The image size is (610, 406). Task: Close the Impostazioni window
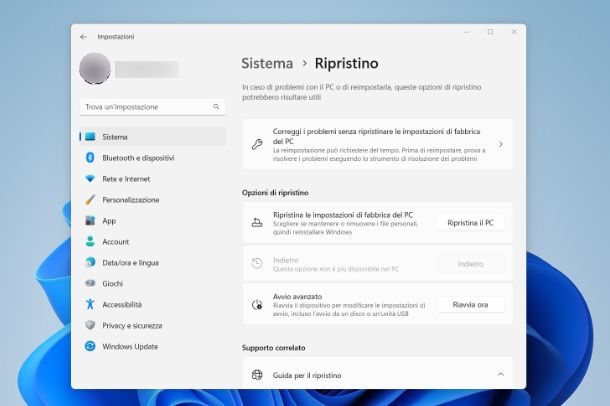[x=514, y=32]
